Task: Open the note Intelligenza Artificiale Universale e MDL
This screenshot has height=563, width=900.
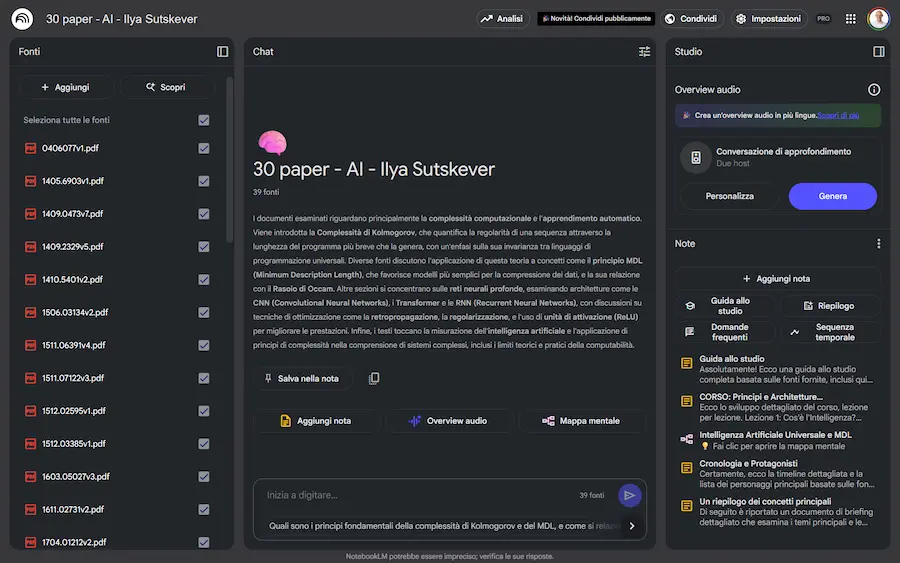Action: [x=780, y=440]
